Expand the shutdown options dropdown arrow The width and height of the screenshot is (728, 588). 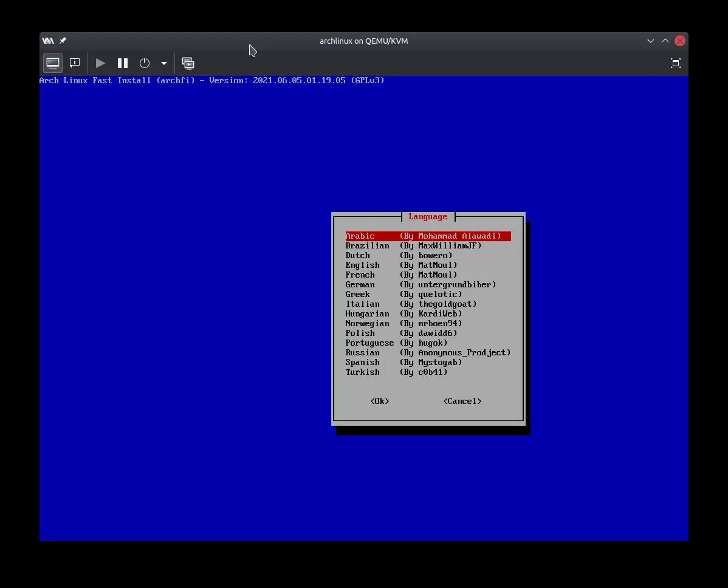tap(164, 63)
